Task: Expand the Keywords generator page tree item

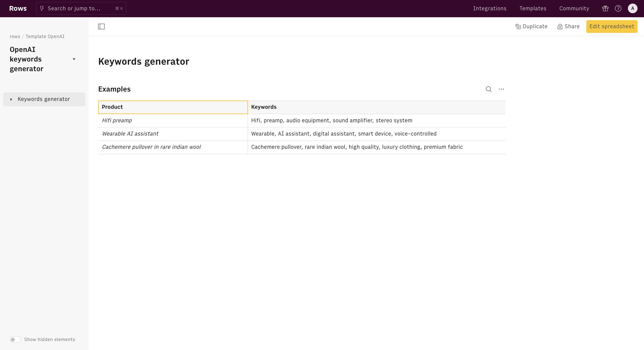Action: click(11, 99)
